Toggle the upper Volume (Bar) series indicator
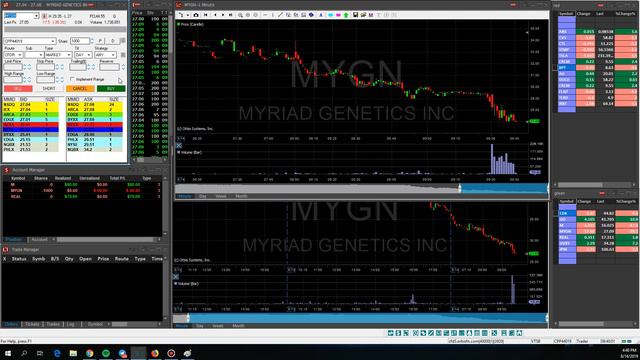The width and height of the screenshot is (640, 360). click(179, 152)
